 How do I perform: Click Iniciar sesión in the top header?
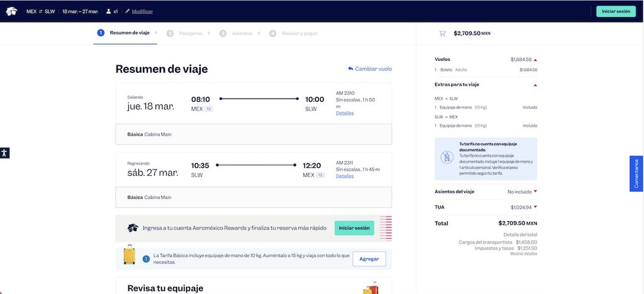616,11
